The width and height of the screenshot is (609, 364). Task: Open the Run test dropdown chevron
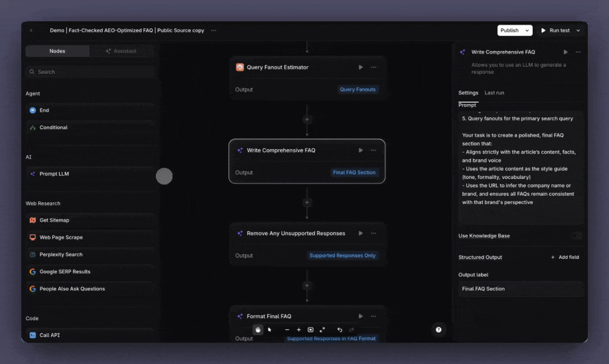click(x=578, y=30)
